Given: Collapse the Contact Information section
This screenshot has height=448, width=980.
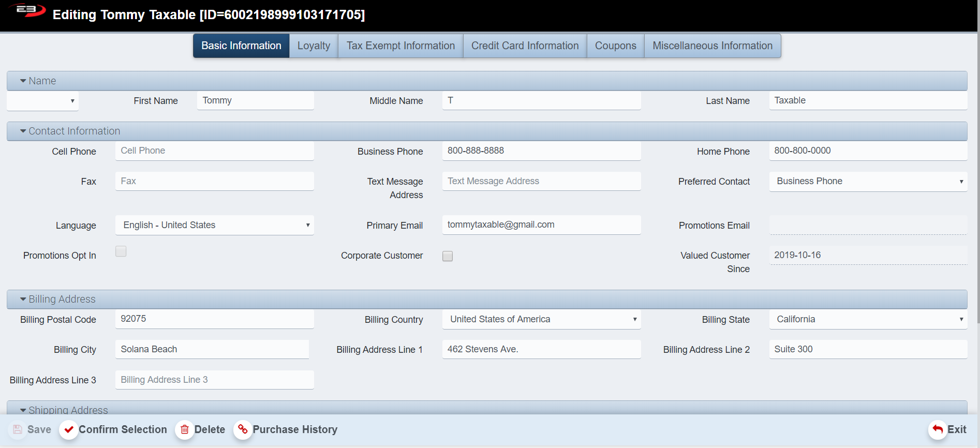Looking at the screenshot, I should point(23,131).
